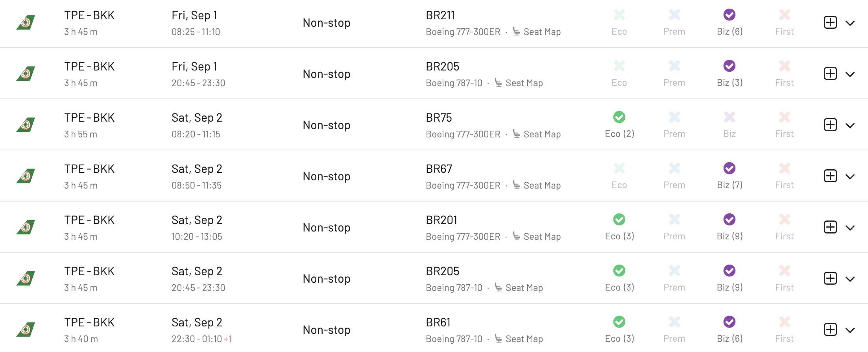This screenshot has width=868, height=352.
Task: Select Biz (6) checkmark on BR211
Action: 729,15
